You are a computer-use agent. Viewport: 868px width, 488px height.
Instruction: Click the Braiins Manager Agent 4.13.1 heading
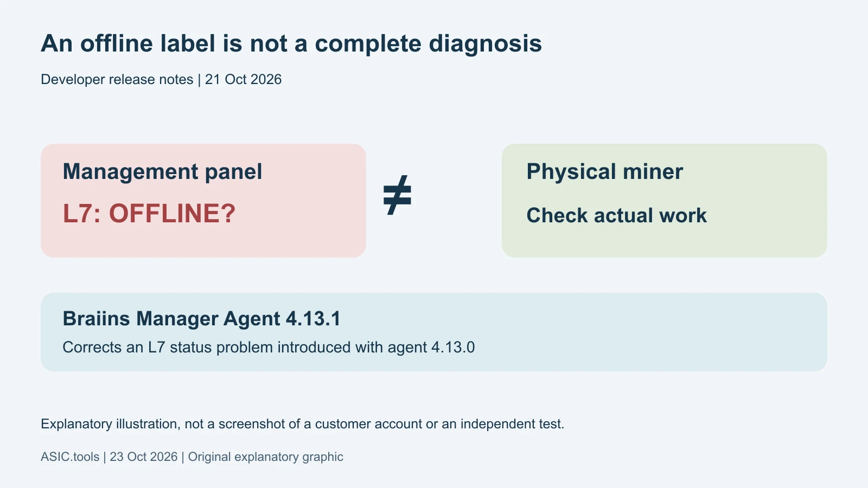202,319
